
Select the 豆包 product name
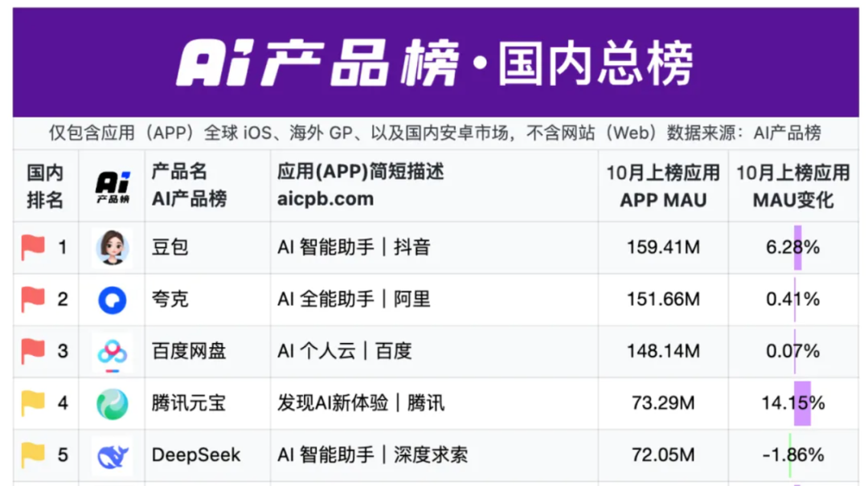click(x=170, y=247)
